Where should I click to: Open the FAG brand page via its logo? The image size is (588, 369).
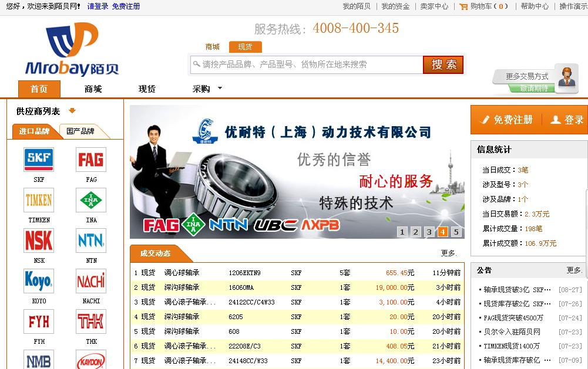[x=90, y=160]
